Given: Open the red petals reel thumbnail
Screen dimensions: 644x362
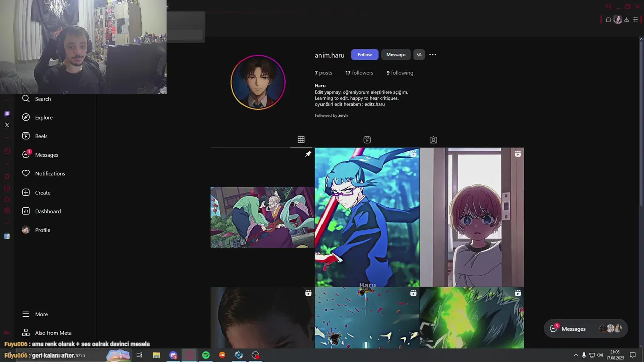Looking at the screenshot, I should click(x=367, y=318).
